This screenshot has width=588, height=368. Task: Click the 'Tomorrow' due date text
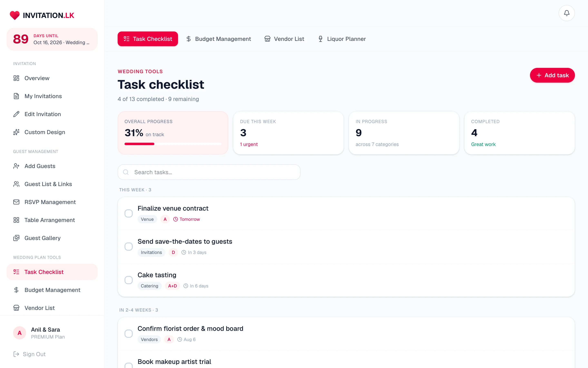(x=190, y=219)
